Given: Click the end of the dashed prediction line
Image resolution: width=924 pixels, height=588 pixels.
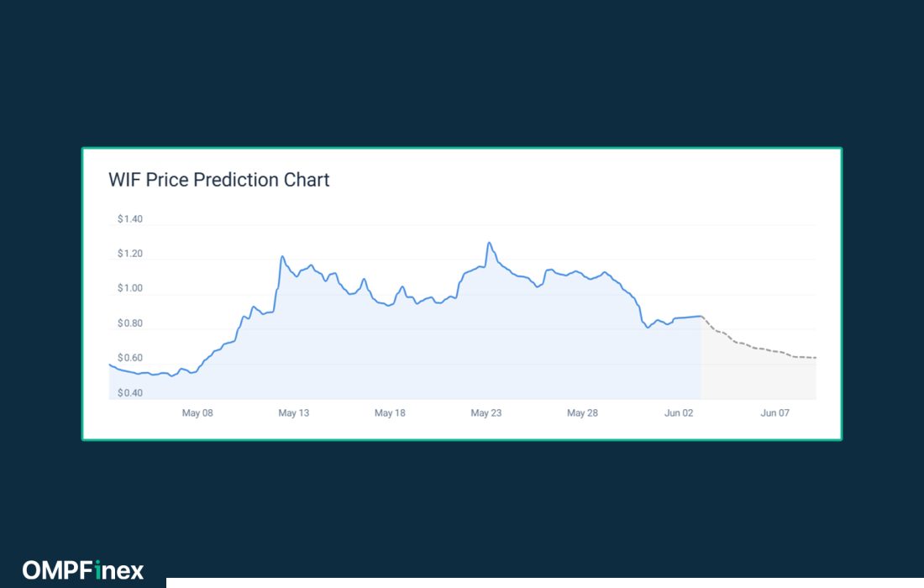Looking at the screenshot, I should (815, 358).
